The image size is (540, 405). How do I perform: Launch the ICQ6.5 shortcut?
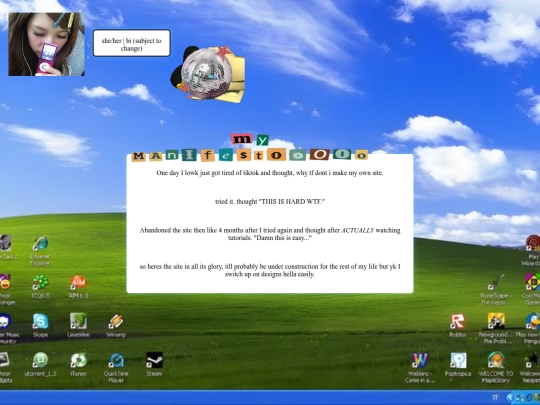40,282
